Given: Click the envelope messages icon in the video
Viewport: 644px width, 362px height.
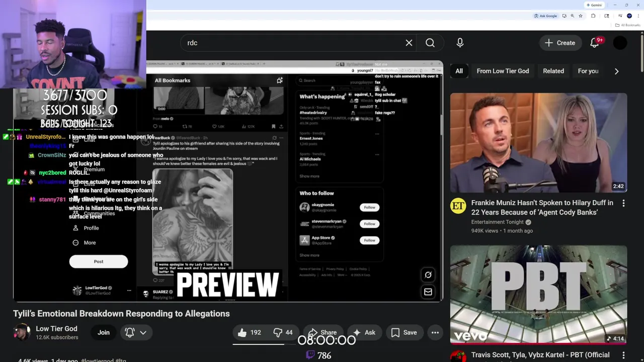Looking at the screenshot, I should [x=428, y=292].
